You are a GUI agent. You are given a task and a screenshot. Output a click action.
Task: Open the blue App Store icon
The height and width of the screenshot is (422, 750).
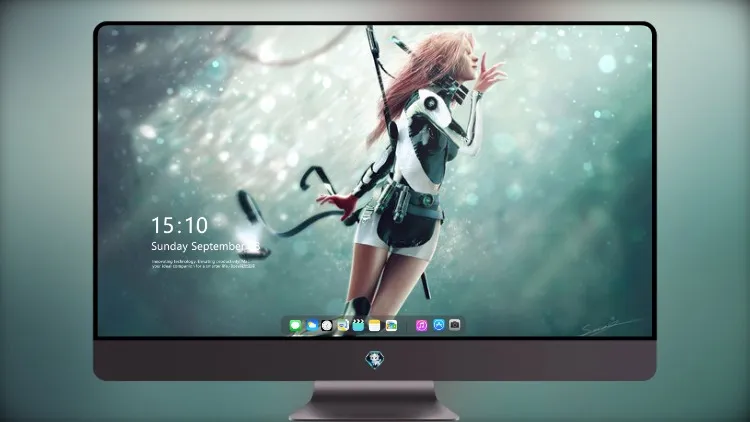tap(439, 325)
